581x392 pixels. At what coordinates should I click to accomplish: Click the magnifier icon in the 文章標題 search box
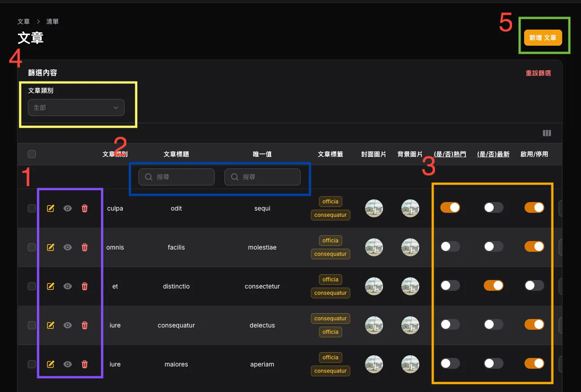[148, 177]
